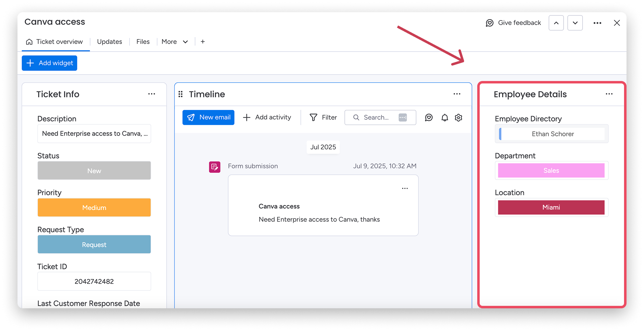Click the Canva access item title
This screenshot has width=644, height=331.
[55, 22]
